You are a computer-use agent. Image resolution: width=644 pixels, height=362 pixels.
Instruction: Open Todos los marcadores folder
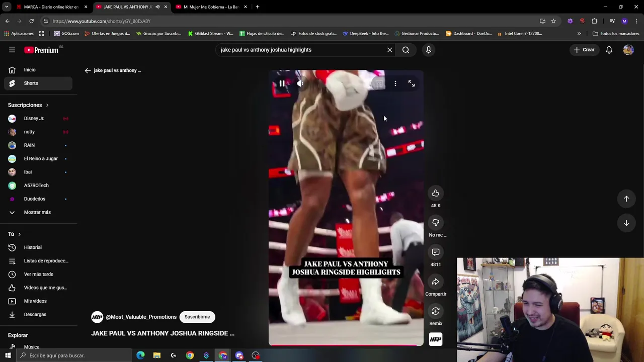(x=616, y=34)
